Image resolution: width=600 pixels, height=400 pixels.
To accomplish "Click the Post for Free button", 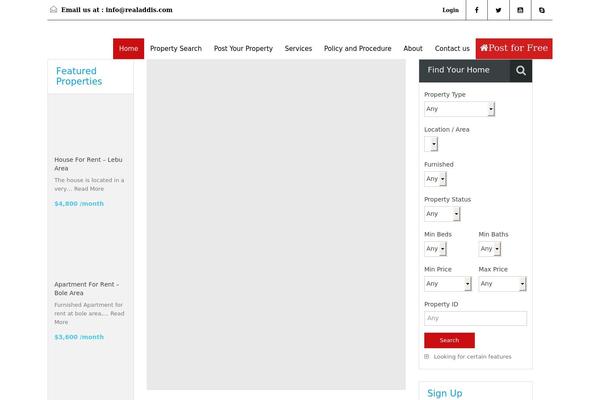I will click(x=514, y=49).
